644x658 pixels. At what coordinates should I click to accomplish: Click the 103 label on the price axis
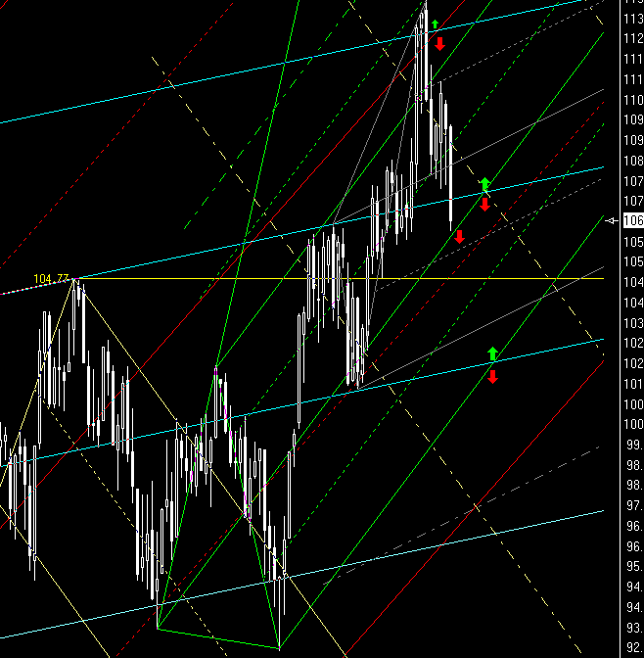click(634, 323)
